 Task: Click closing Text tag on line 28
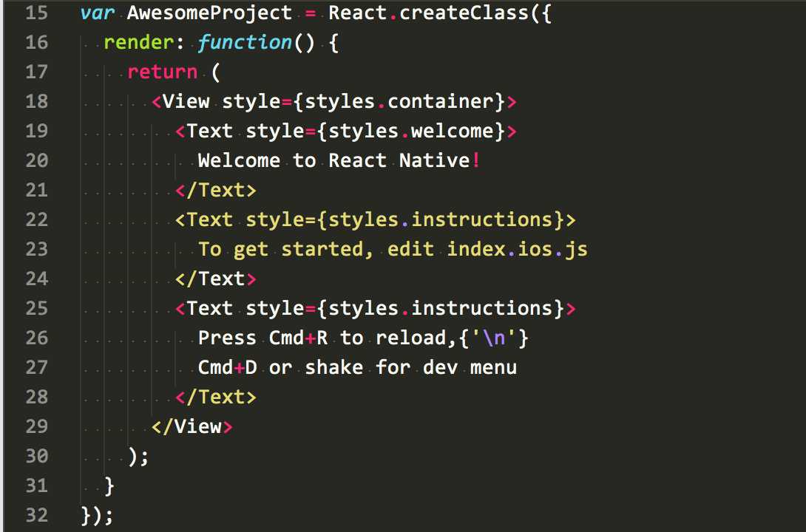[215, 397]
